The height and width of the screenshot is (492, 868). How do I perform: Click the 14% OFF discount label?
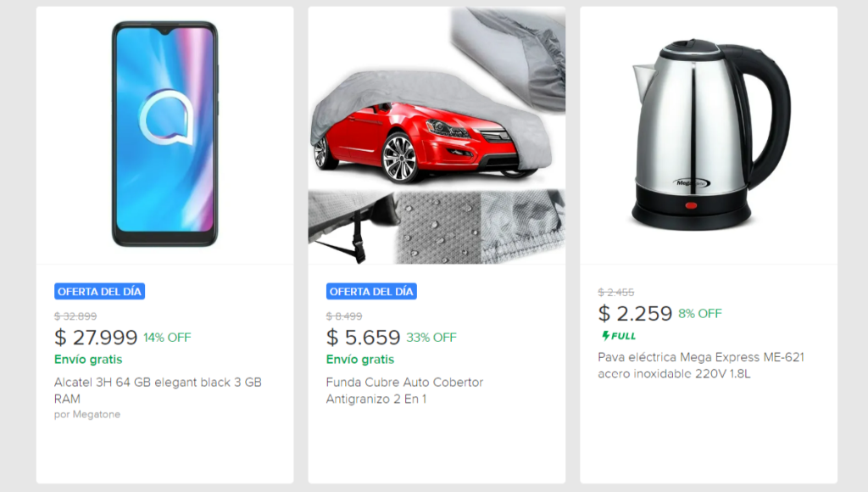tap(167, 338)
